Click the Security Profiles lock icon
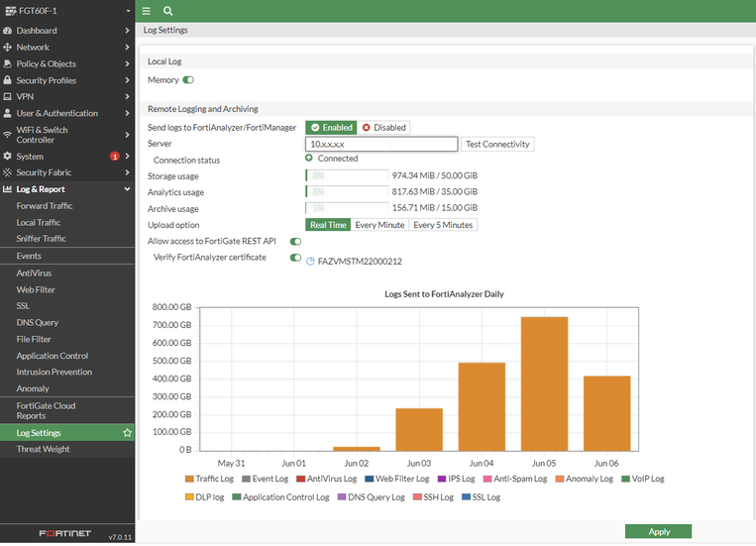 pyautogui.click(x=8, y=80)
